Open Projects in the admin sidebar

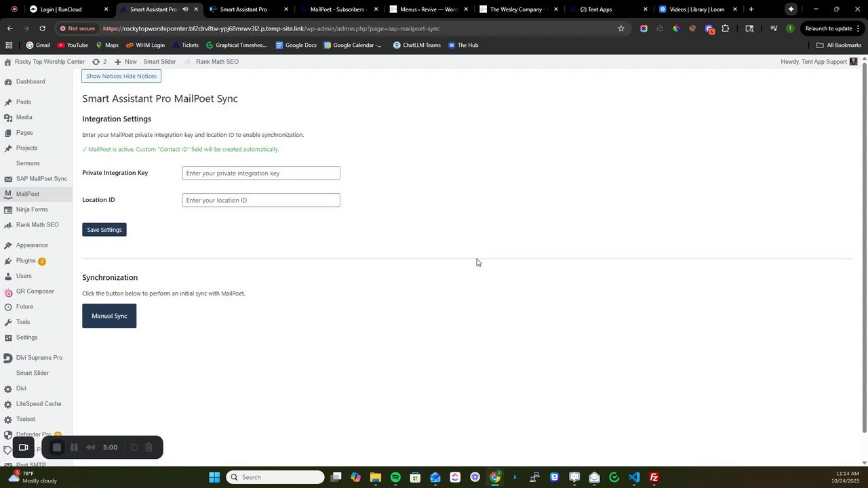pos(27,148)
